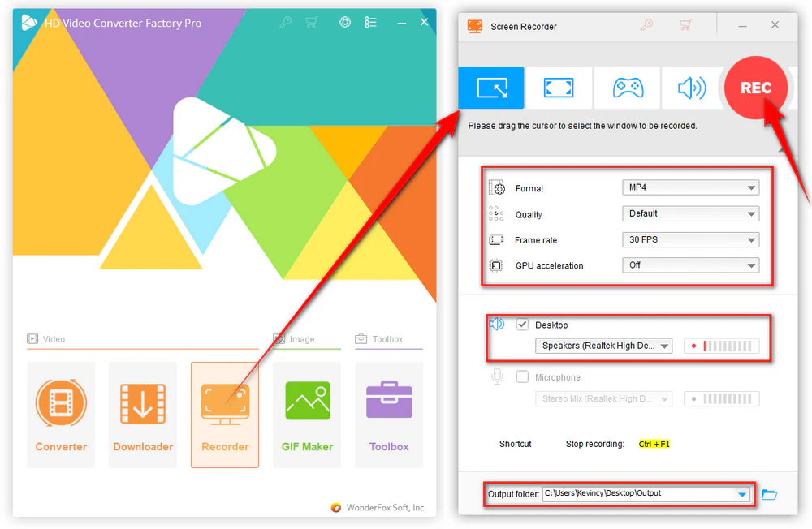Launch the Recorder module
Image resolution: width=812 pixels, height=529 pixels.
coord(225,415)
